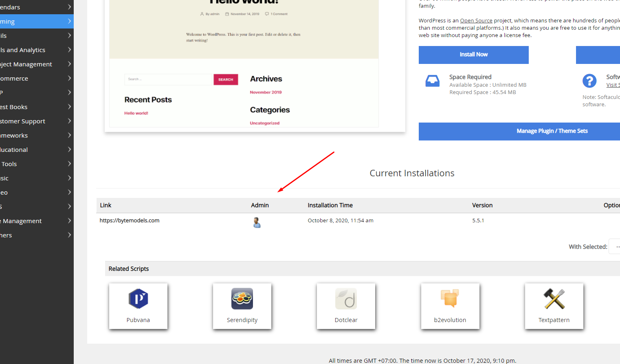Open the b2evolution script icon
The height and width of the screenshot is (364, 620).
[x=450, y=299]
